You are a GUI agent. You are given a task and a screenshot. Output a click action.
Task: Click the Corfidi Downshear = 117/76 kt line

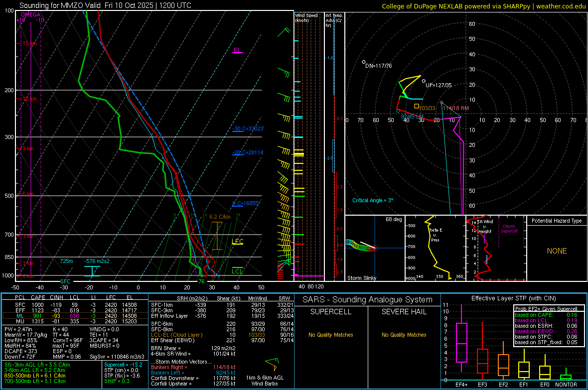[x=193, y=378]
